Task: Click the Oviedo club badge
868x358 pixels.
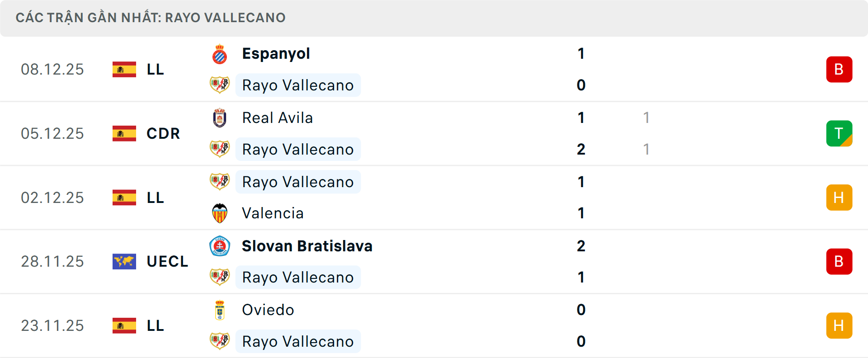Action: (220, 310)
